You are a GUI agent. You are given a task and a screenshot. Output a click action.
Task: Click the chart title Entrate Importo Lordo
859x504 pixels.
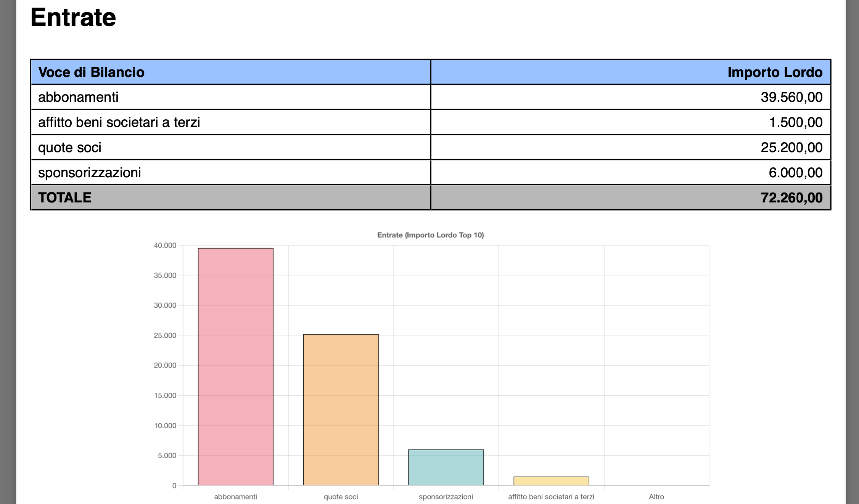(x=430, y=235)
